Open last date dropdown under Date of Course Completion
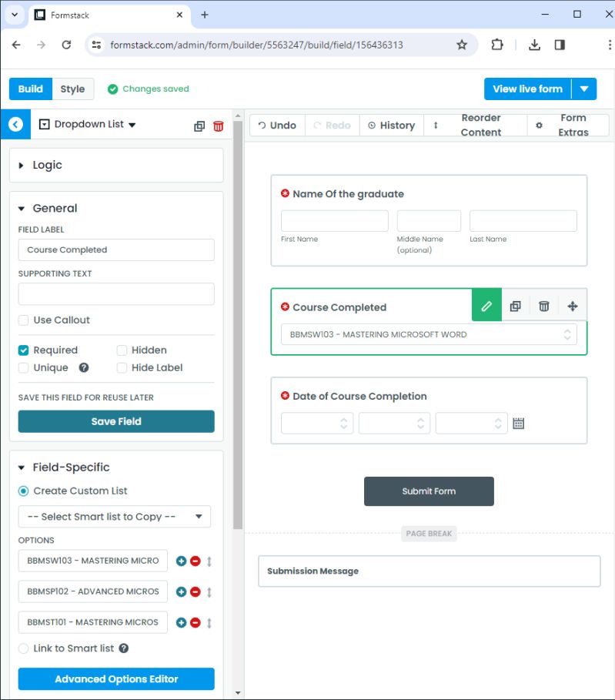The height and width of the screenshot is (700, 615). (x=471, y=424)
